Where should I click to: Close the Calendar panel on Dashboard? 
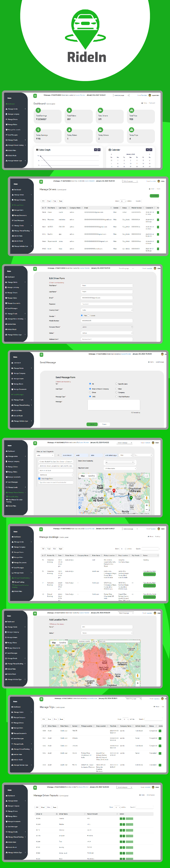click(151, 150)
